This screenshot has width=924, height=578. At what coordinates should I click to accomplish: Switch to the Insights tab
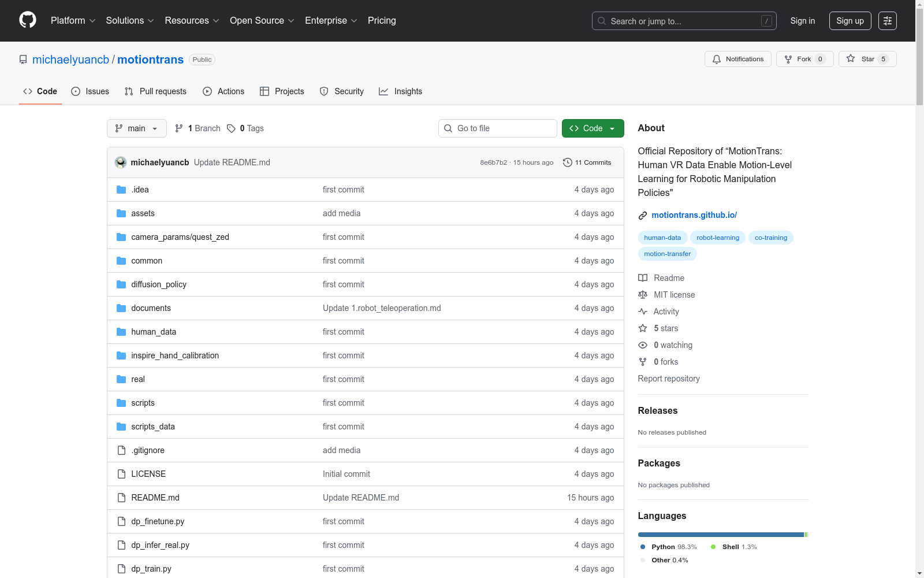click(x=401, y=91)
